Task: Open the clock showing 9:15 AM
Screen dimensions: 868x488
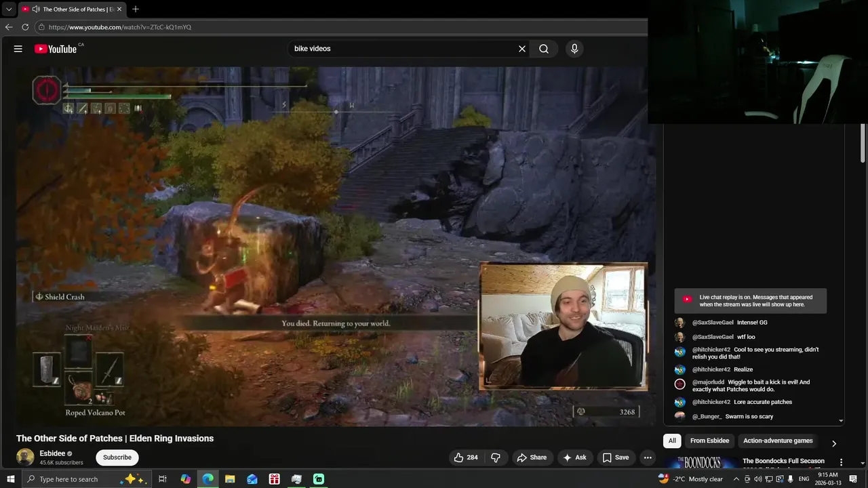Action: [x=828, y=479]
